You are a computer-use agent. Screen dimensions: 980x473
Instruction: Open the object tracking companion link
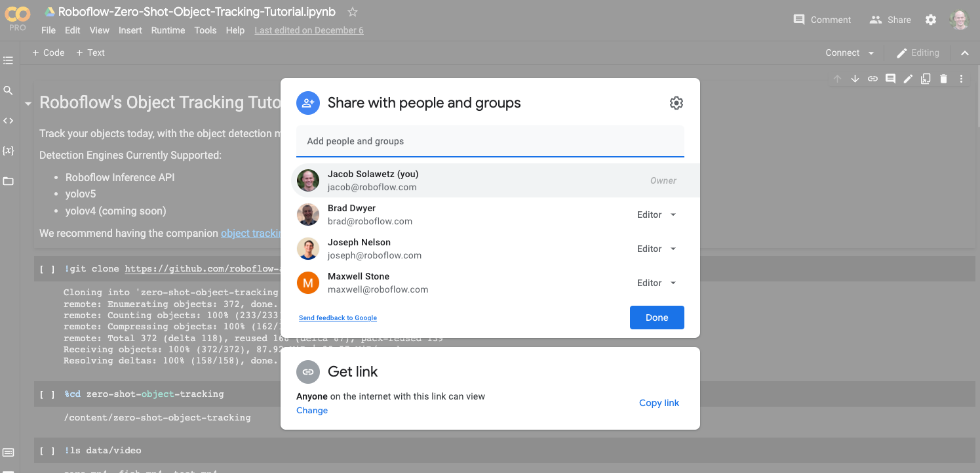click(250, 234)
